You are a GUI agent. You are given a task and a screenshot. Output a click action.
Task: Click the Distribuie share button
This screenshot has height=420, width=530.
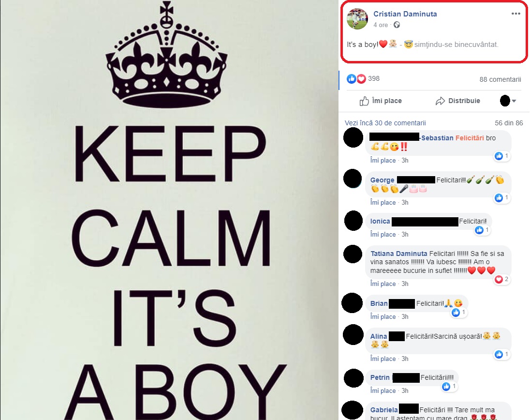tap(458, 101)
